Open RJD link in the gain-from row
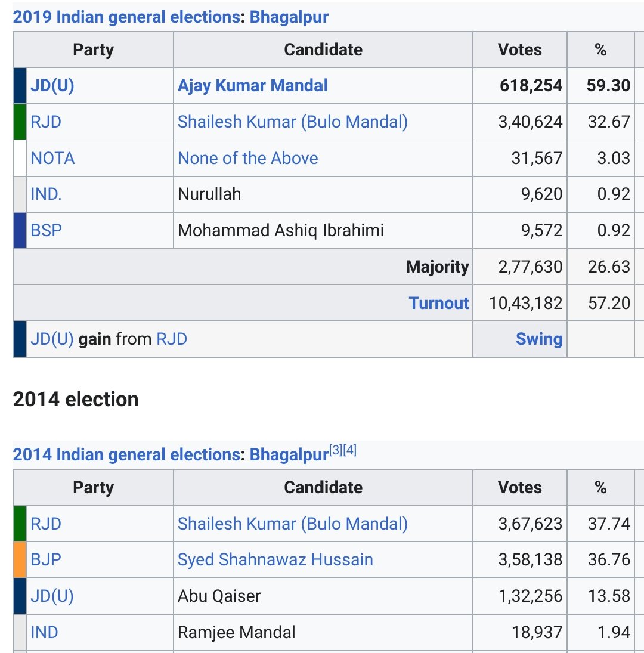 (172, 339)
